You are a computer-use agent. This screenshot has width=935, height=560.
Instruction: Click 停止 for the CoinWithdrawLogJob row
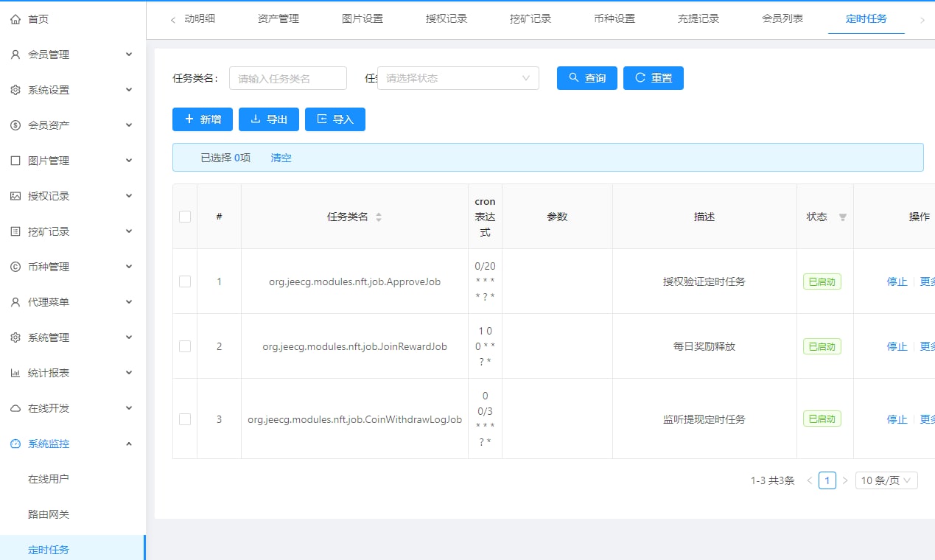[x=897, y=419]
